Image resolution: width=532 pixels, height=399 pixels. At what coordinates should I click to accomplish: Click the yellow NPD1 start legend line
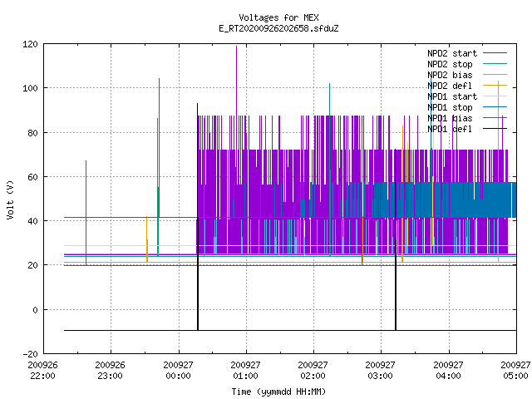point(495,96)
